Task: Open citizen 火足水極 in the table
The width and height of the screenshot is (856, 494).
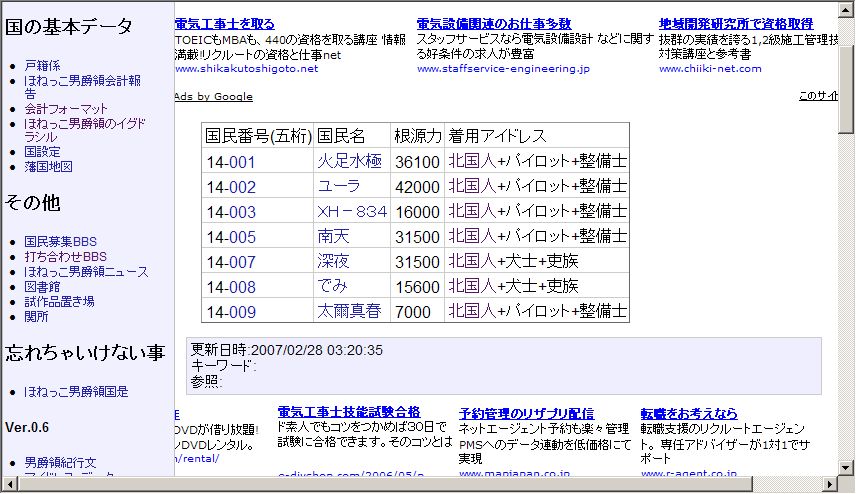Action: [x=349, y=162]
